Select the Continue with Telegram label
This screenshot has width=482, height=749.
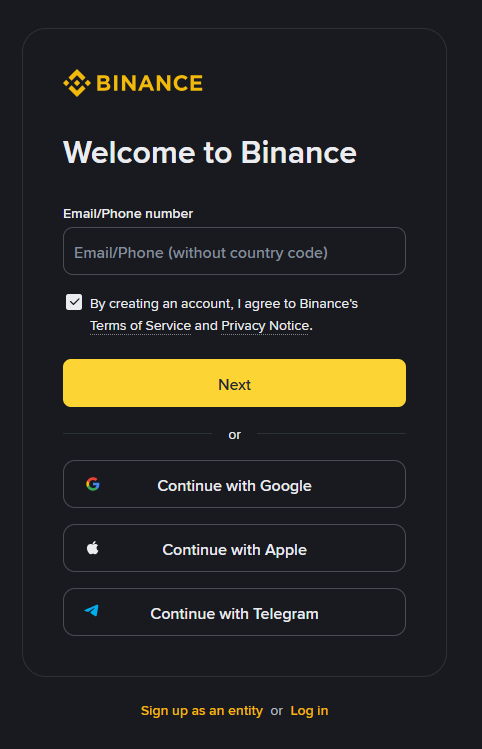tap(235, 614)
